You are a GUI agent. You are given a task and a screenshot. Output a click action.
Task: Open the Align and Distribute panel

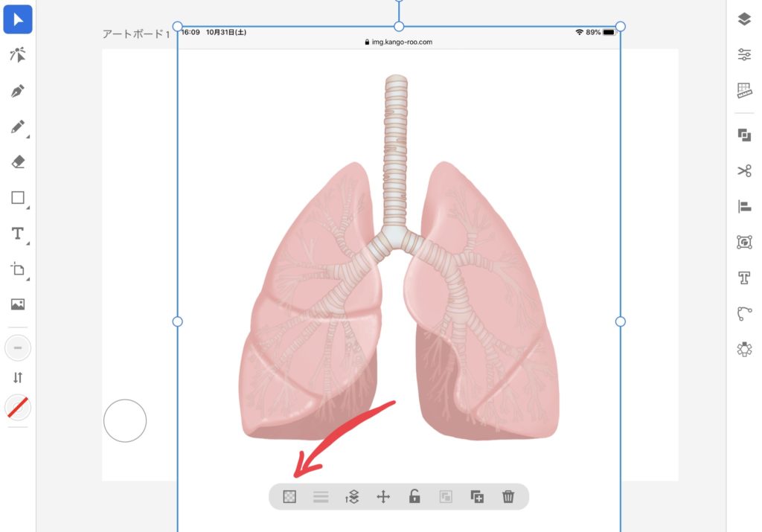(744, 207)
